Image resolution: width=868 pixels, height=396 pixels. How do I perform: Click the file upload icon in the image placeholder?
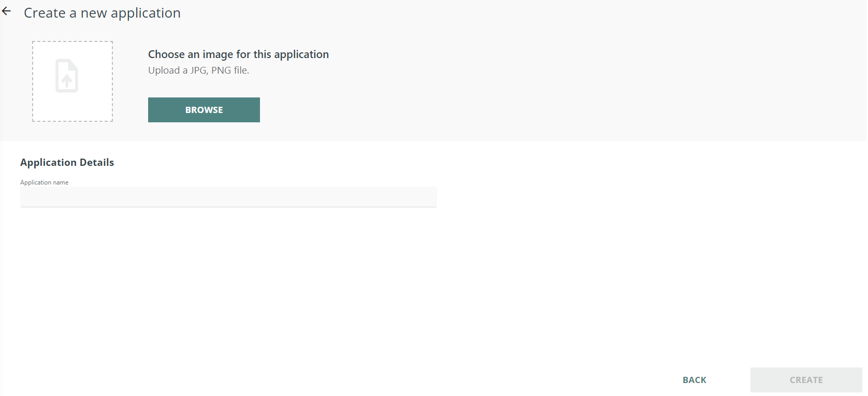point(67,76)
